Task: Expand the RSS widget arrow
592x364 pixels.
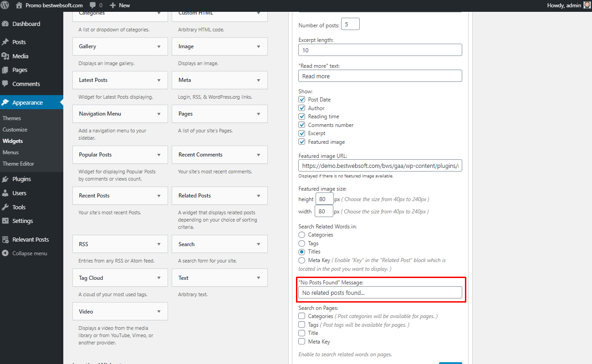Action: [159, 244]
